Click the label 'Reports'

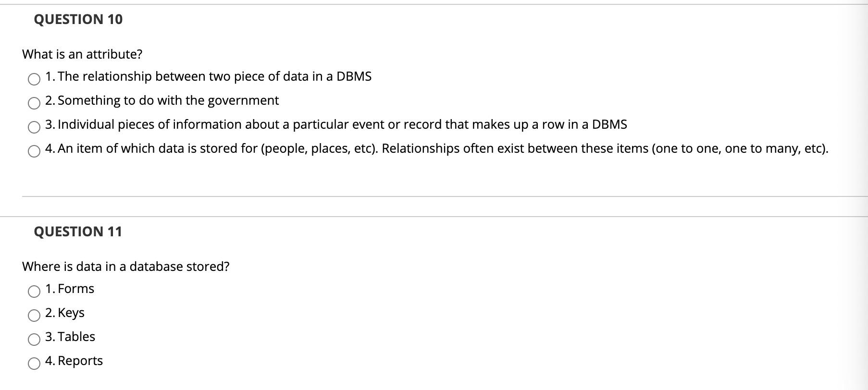[x=81, y=361]
